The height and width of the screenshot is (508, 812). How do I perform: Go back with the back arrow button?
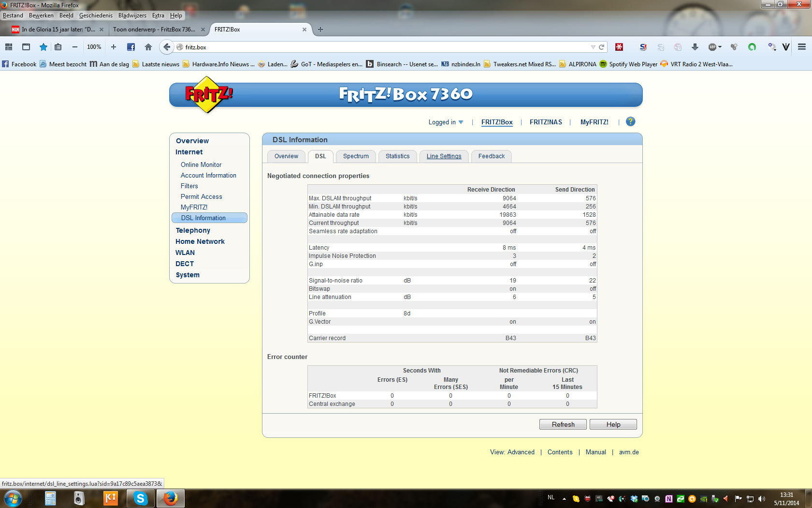[167, 47]
